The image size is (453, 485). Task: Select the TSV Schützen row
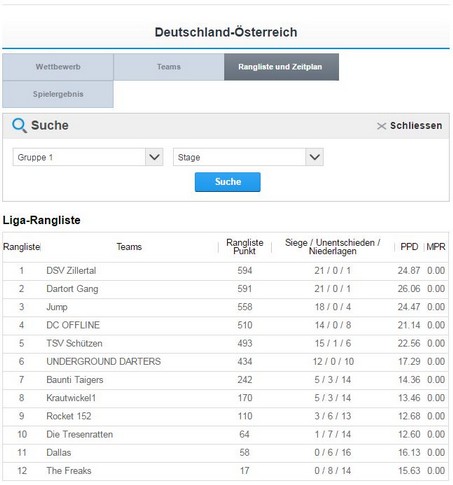tap(225, 343)
